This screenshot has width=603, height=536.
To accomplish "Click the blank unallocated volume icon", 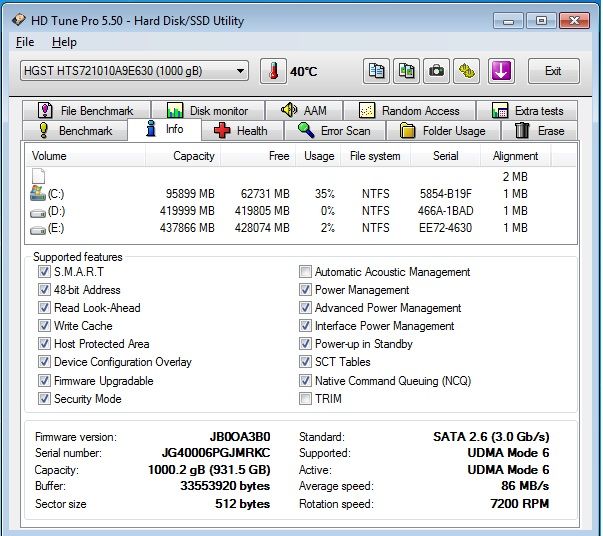I will click(x=38, y=176).
